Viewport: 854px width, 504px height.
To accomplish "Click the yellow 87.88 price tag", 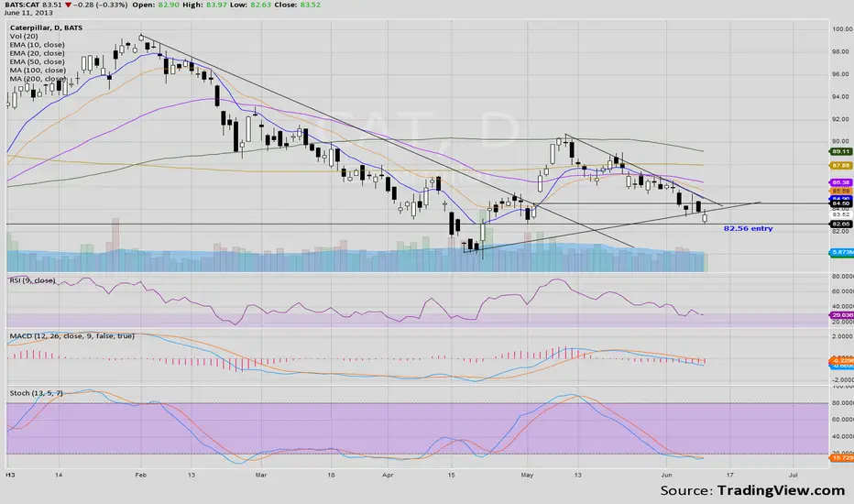I will [841, 165].
